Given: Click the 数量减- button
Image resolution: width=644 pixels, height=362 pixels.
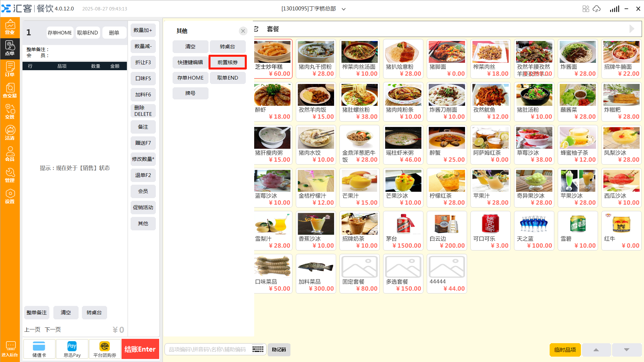Looking at the screenshot, I should tap(143, 46).
